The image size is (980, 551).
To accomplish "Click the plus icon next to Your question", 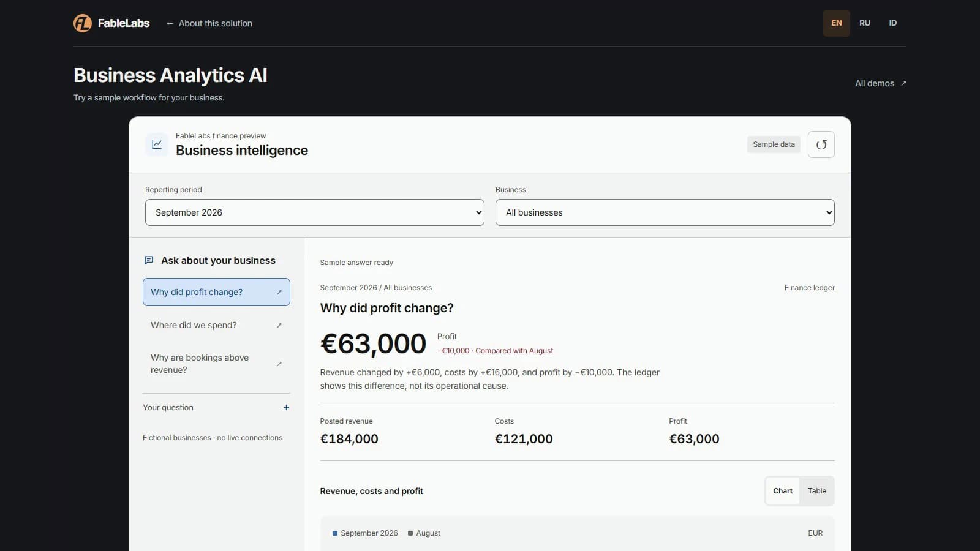I will coord(286,408).
